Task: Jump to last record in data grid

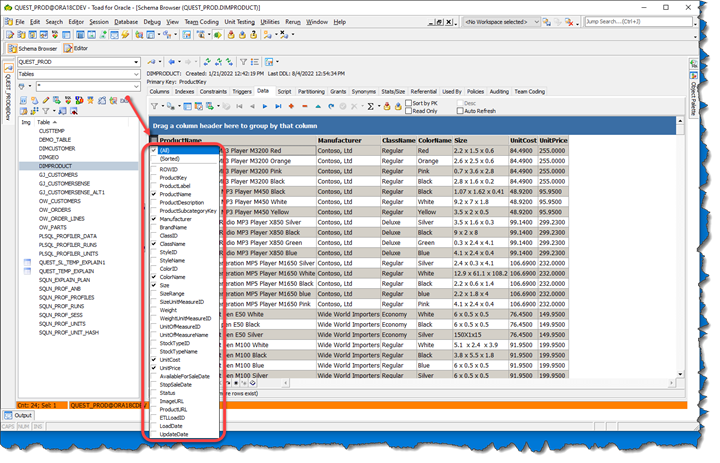Action: [x=278, y=107]
